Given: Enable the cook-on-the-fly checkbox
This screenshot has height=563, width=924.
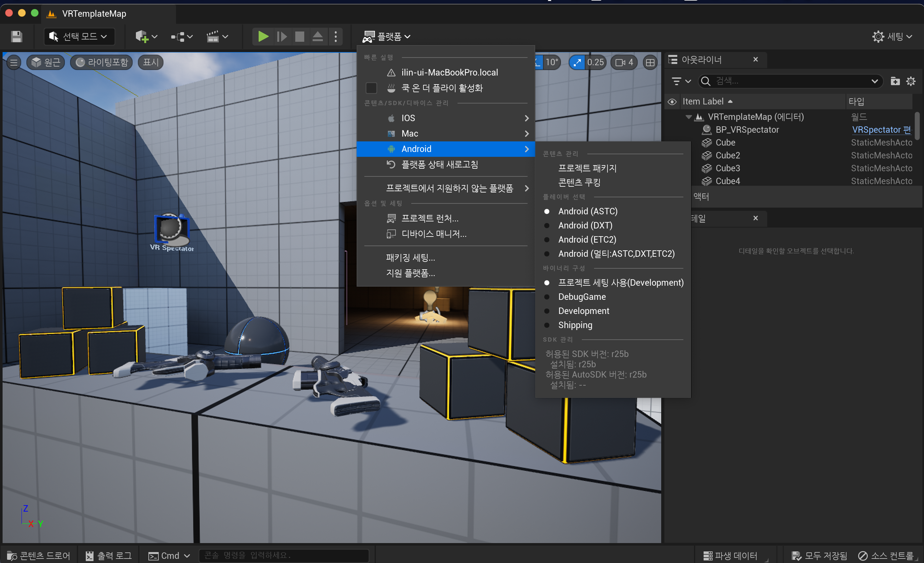Looking at the screenshot, I should pos(371,88).
